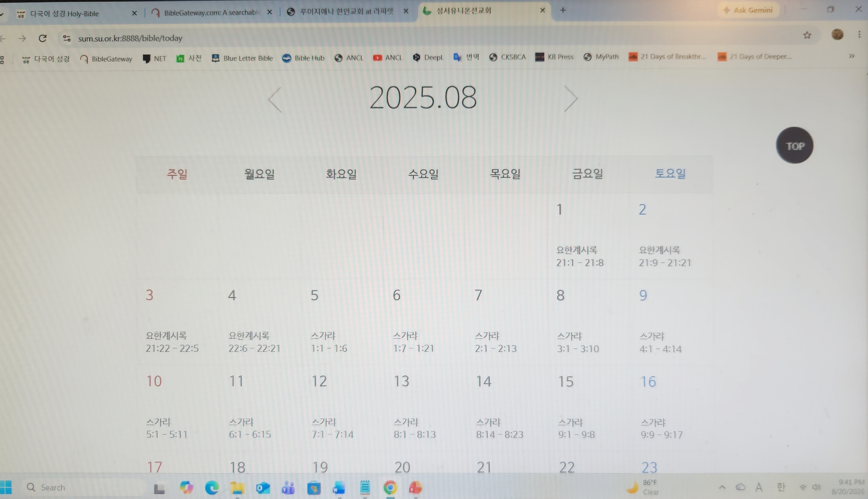This screenshot has width=868, height=499.
Task: Go to next month arrow
Action: pos(571,99)
